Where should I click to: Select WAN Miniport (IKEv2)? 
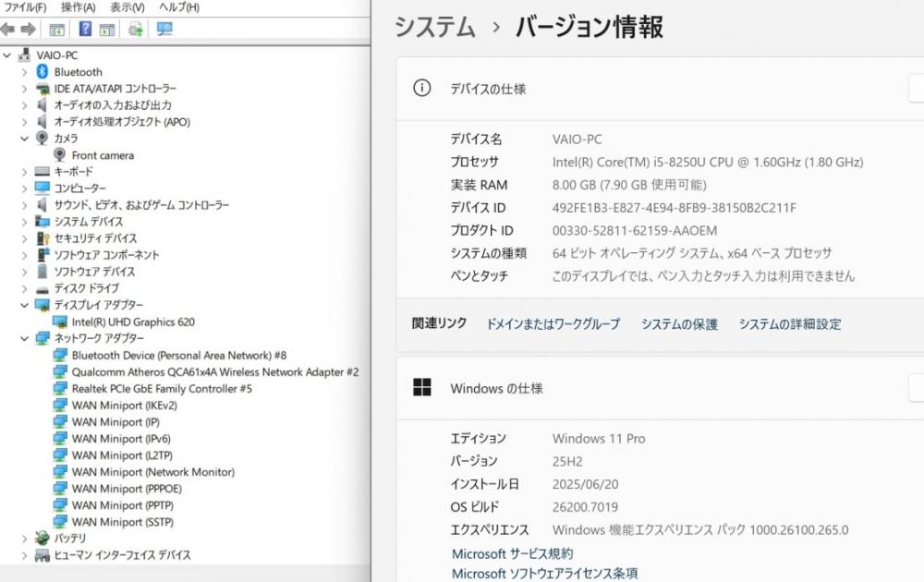[125, 406]
